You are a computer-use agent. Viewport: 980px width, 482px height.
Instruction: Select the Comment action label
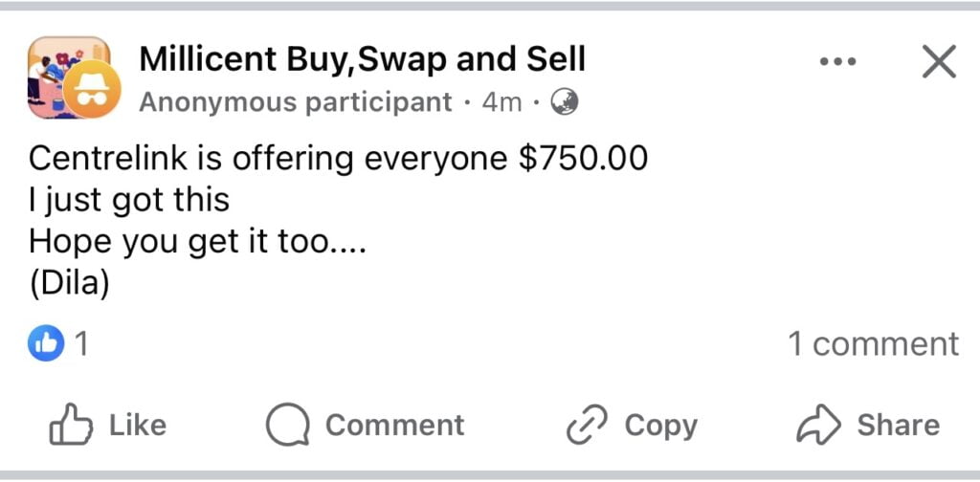tap(394, 426)
